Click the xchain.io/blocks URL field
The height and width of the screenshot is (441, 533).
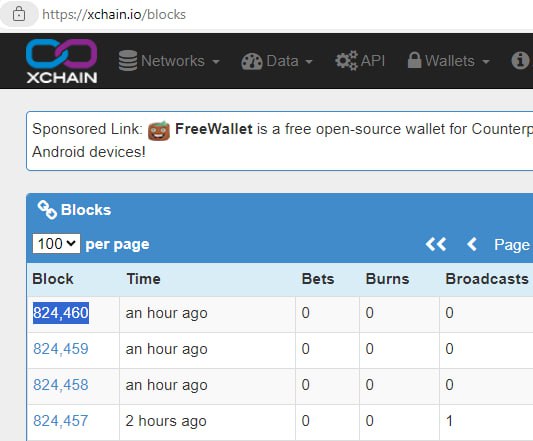tap(114, 15)
